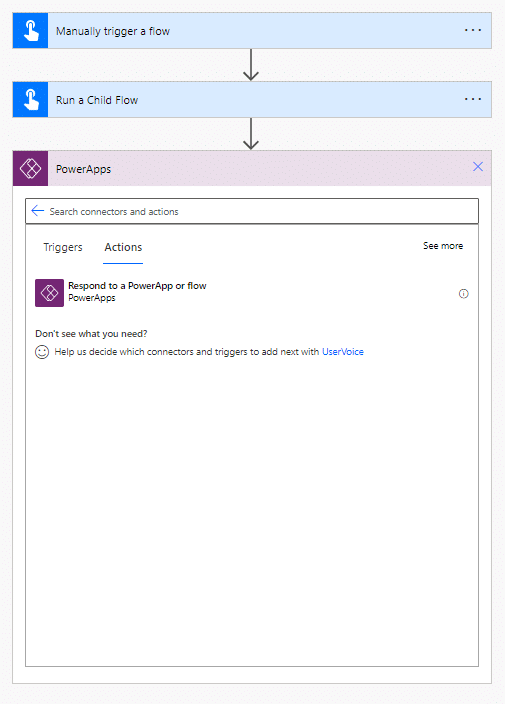
Task: Expand the Manually trigger a flow card
Action: [252, 31]
